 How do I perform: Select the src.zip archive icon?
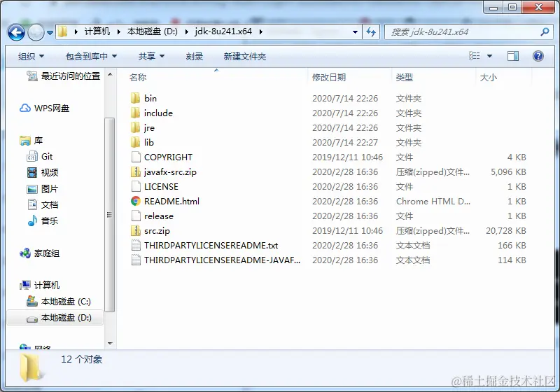[x=136, y=230]
